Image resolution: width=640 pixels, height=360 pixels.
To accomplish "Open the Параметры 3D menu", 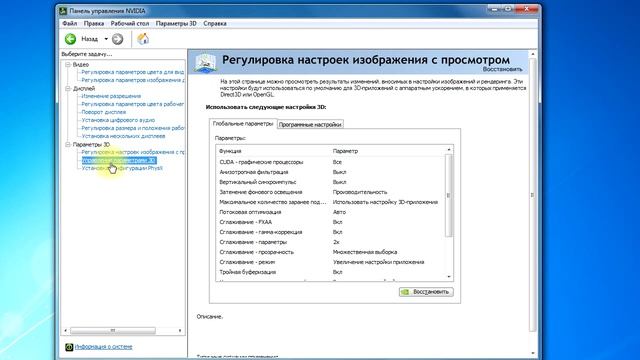I will point(176,23).
